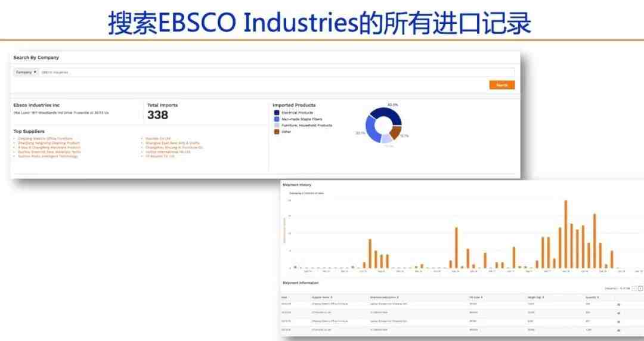644x341 pixels.
Task: Click the total imports value 338
Action: 157,115
